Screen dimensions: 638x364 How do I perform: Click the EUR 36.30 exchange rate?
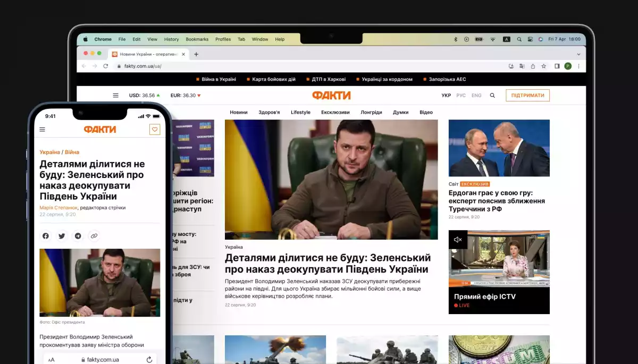[186, 96]
